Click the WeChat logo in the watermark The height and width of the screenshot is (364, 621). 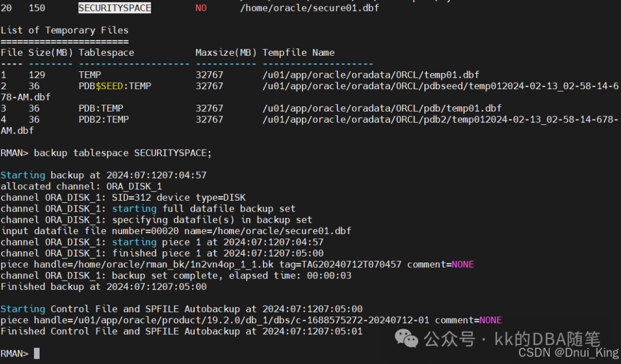coord(409,339)
